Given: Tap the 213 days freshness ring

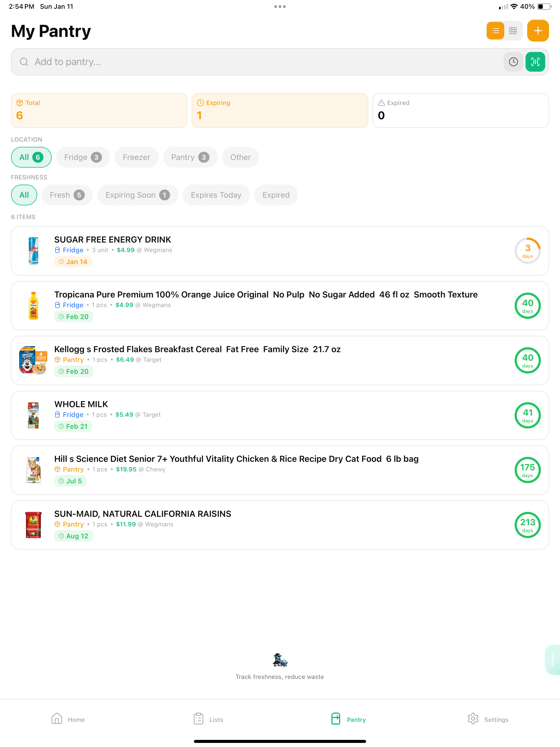Looking at the screenshot, I should click(527, 525).
